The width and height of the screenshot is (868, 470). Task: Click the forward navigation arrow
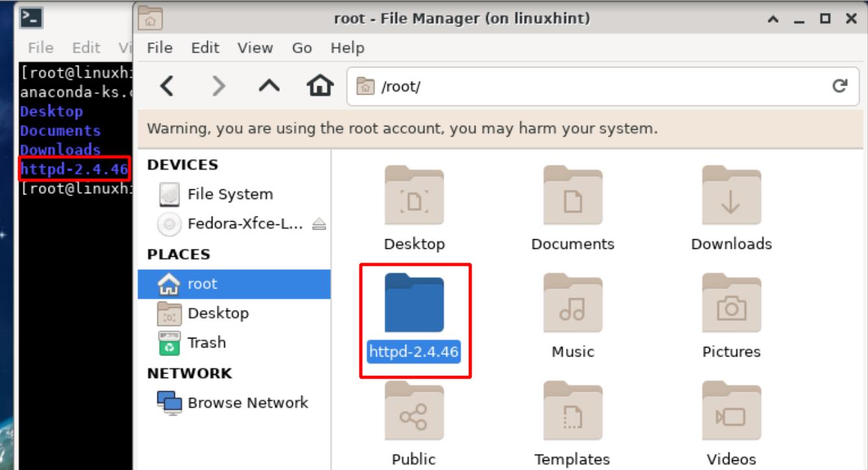click(220, 86)
